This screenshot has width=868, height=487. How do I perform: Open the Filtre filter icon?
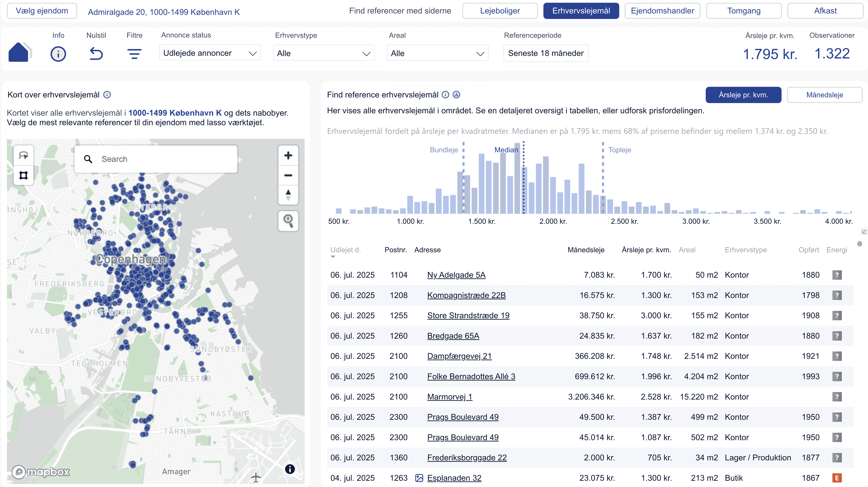point(134,54)
